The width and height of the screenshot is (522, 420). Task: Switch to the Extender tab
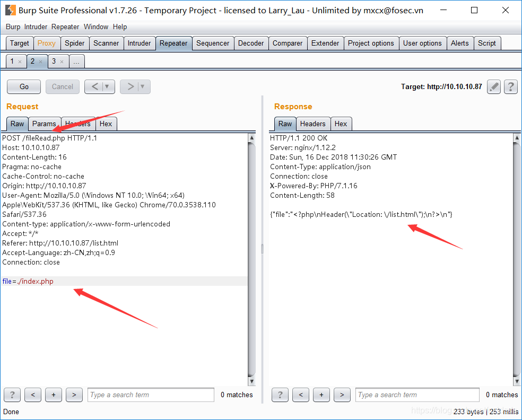[x=325, y=43]
